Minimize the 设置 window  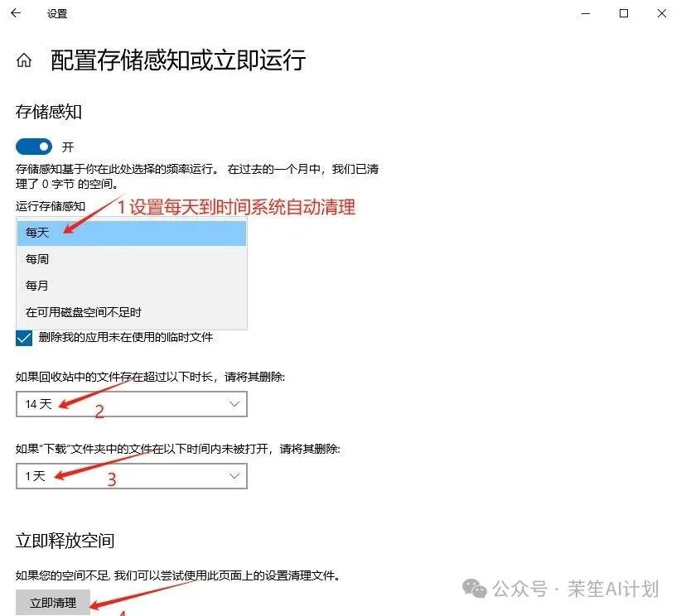[586, 13]
